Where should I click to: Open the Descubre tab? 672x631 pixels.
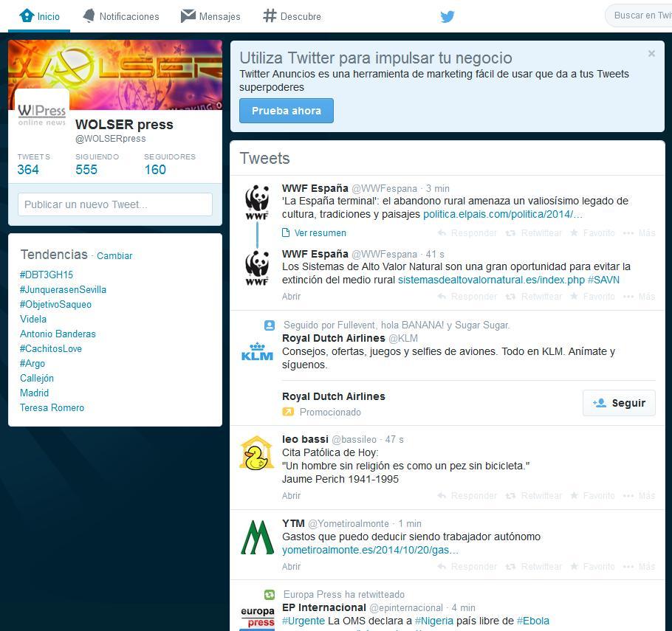(292, 16)
